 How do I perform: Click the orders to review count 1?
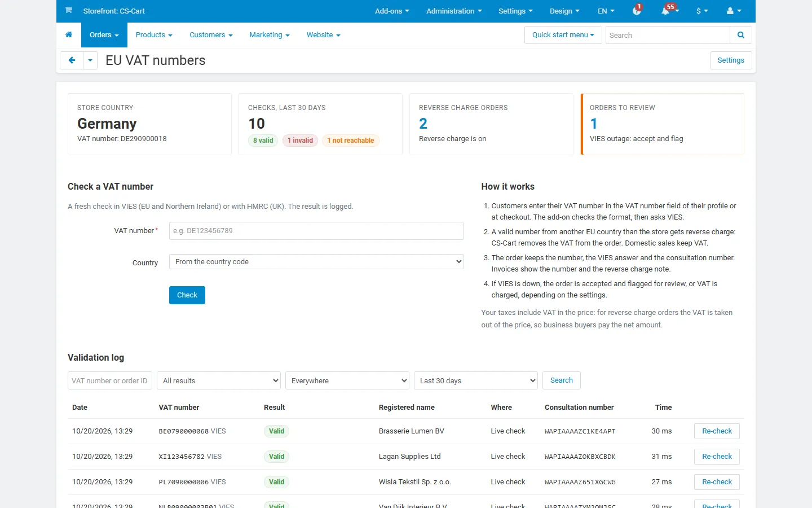[594, 124]
